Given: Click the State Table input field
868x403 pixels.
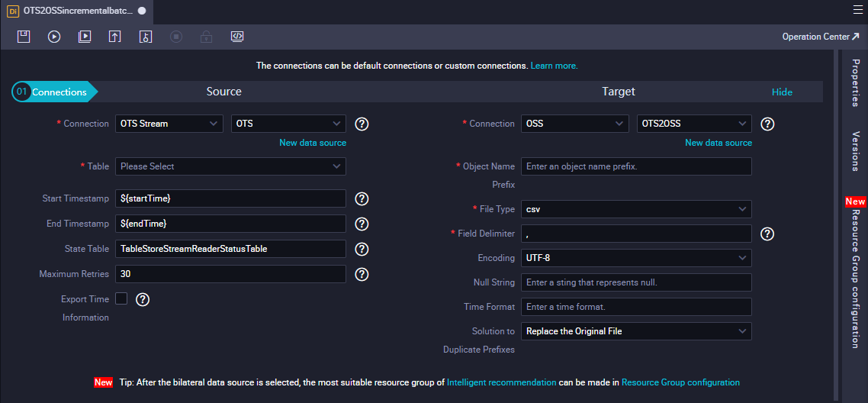Looking at the screenshot, I should (x=230, y=249).
